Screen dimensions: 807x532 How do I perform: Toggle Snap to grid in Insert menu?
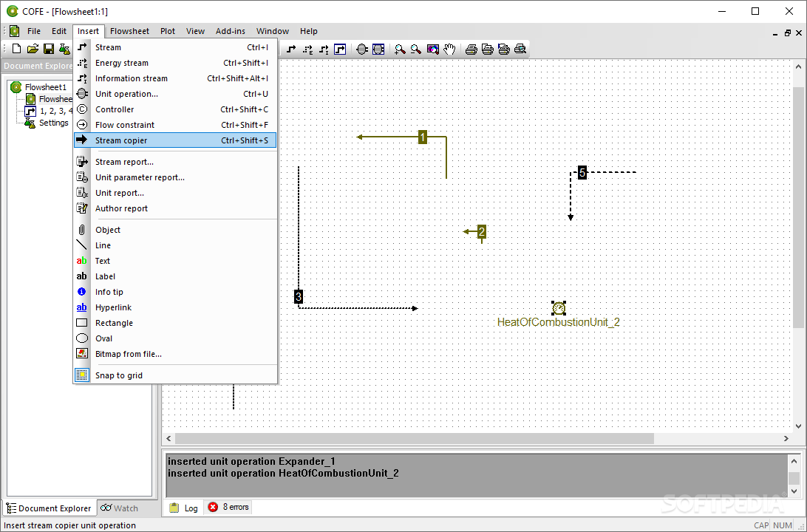175,375
